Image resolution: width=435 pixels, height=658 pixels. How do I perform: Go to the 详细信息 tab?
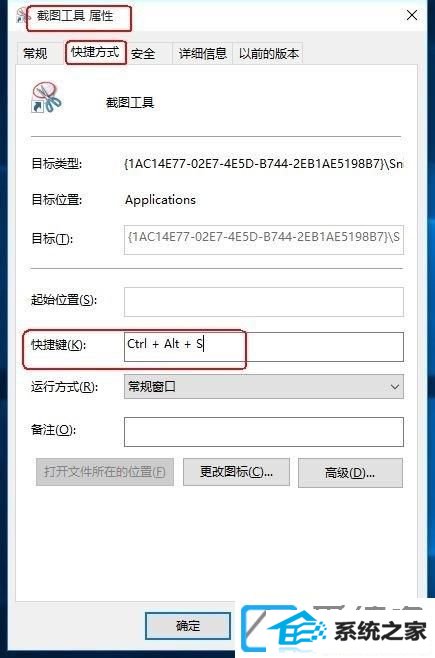203,53
